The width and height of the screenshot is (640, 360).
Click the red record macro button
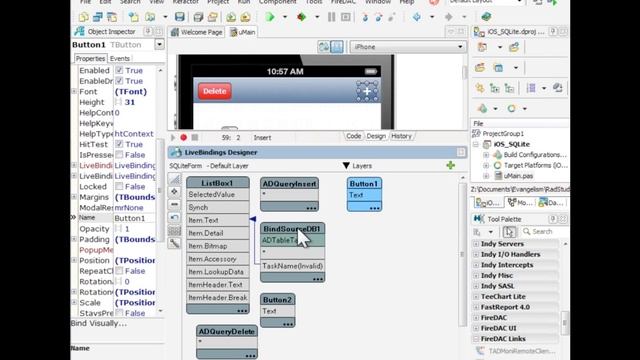coord(184,138)
